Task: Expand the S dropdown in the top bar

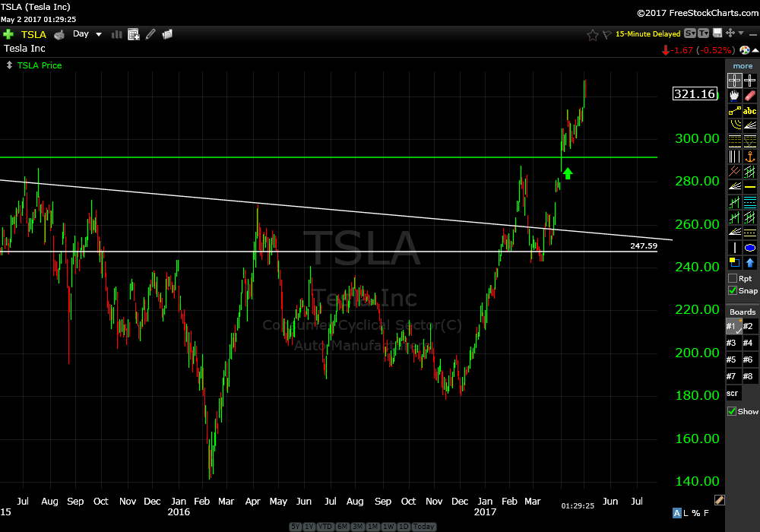Action: coord(689,33)
